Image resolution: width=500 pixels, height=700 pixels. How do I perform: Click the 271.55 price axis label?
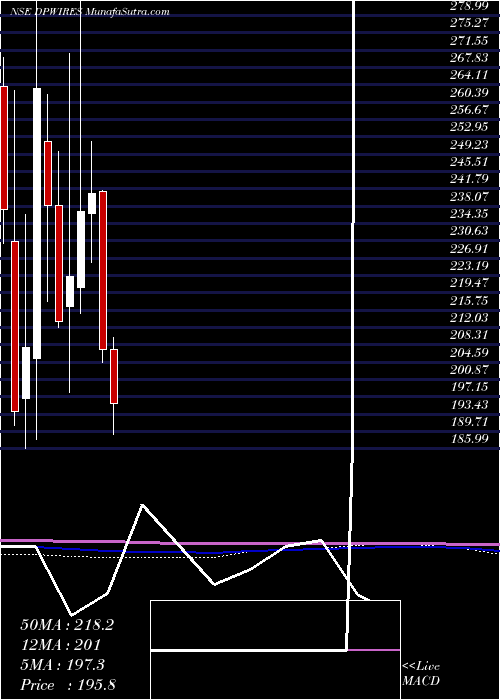pyautogui.click(x=468, y=41)
